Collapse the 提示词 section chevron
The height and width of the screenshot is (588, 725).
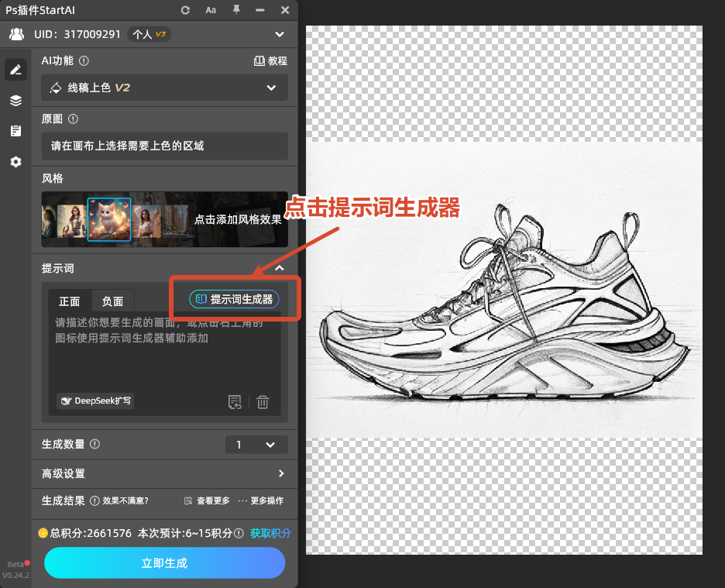click(x=280, y=268)
